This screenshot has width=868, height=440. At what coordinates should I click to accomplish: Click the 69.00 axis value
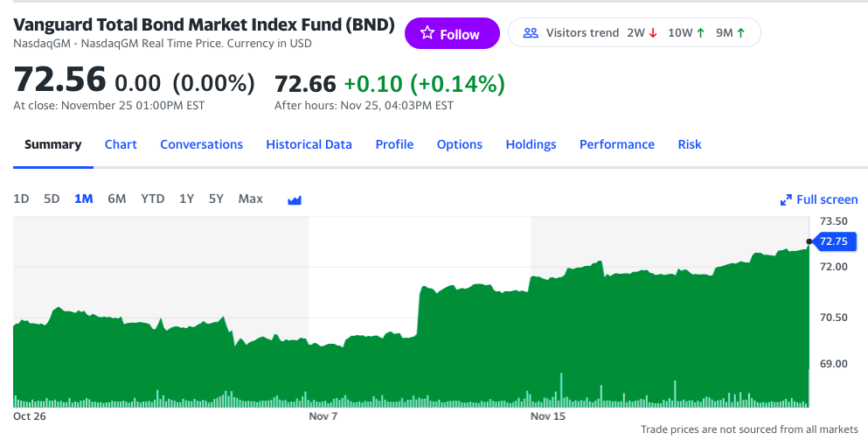(834, 364)
